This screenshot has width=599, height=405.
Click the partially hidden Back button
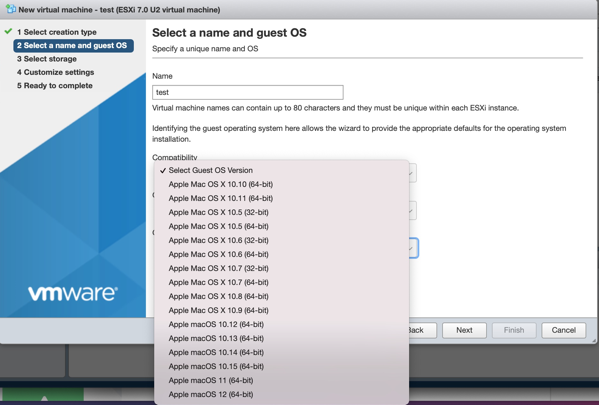[x=423, y=330]
